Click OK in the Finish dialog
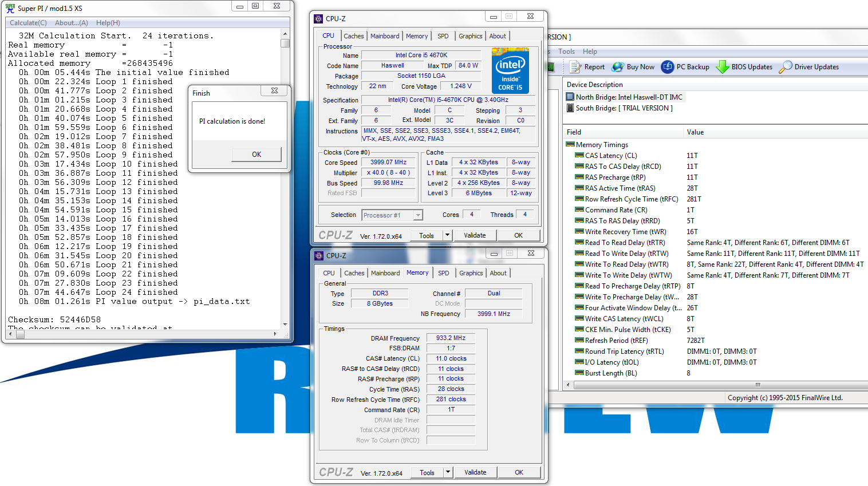The image size is (868, 486). [257, 155]
